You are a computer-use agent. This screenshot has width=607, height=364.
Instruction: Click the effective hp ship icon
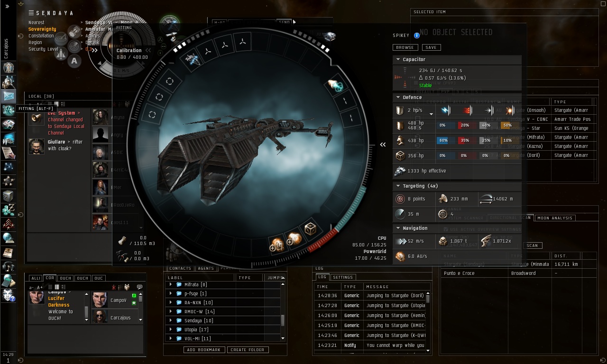coord(400,171)
